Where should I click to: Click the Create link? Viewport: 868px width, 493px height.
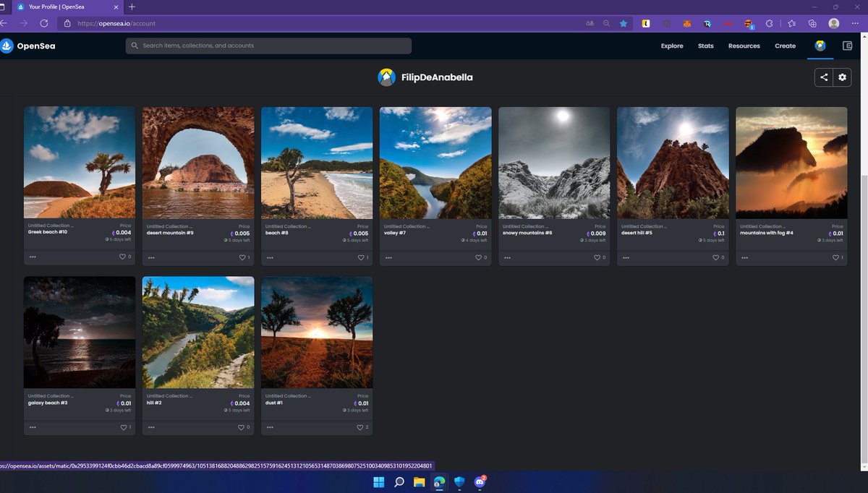(x=785, y=46)
